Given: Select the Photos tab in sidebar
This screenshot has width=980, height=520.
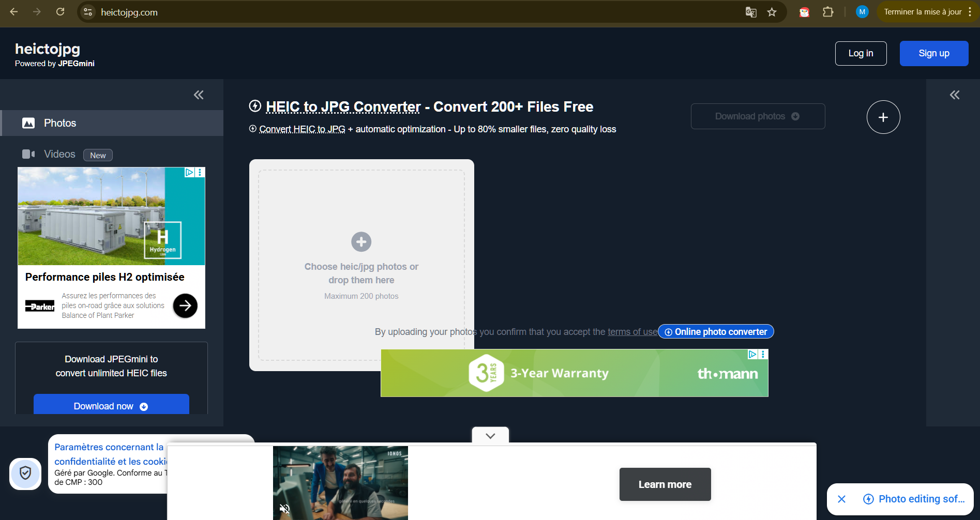Looking at the screenshot, I should pyautogui.click(x=60, y=123).
